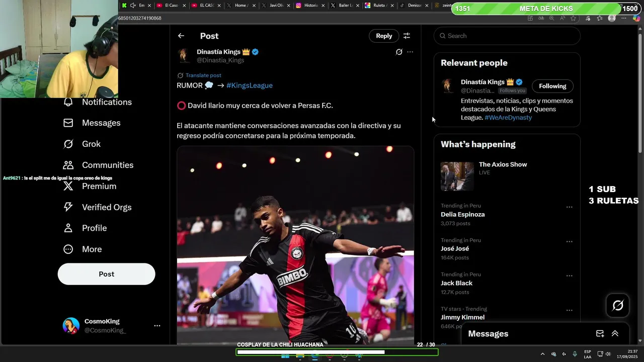Open volume control from system tray
The image size is (644, 362).
coord(607,354)
